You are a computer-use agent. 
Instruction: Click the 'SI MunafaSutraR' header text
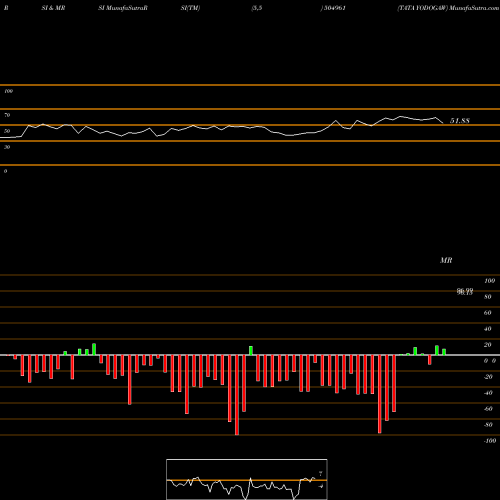(x=123, y=8)
